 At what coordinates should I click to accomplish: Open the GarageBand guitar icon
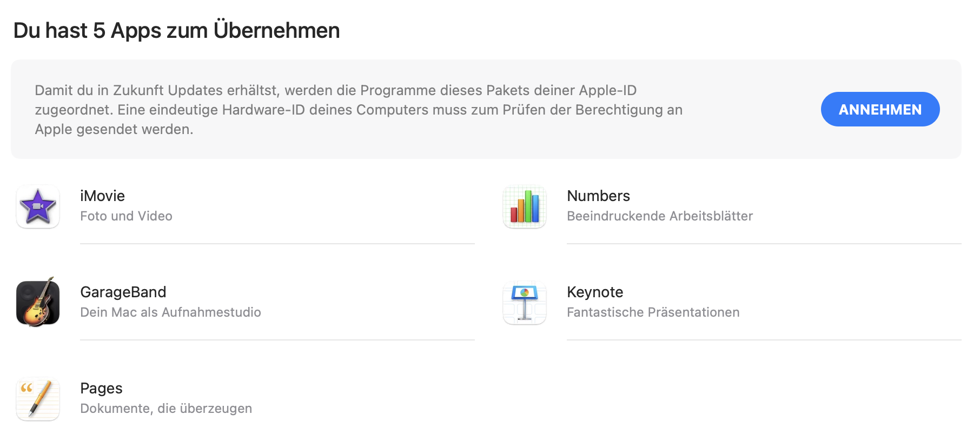tap(38, 303)
